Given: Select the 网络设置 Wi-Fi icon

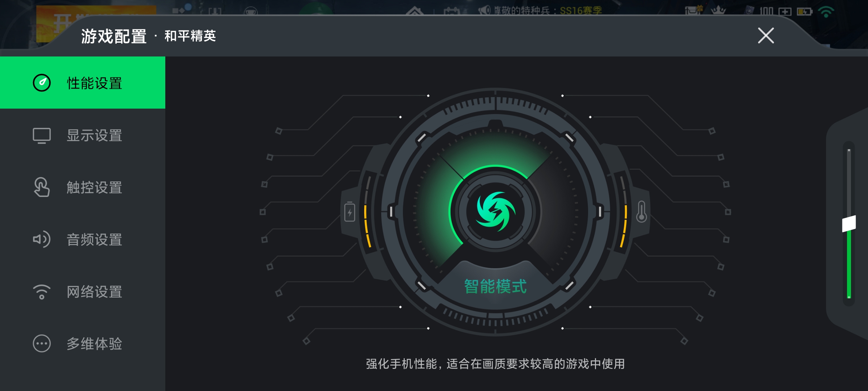Looking at the screenshot, I should [x=42, y=292].
